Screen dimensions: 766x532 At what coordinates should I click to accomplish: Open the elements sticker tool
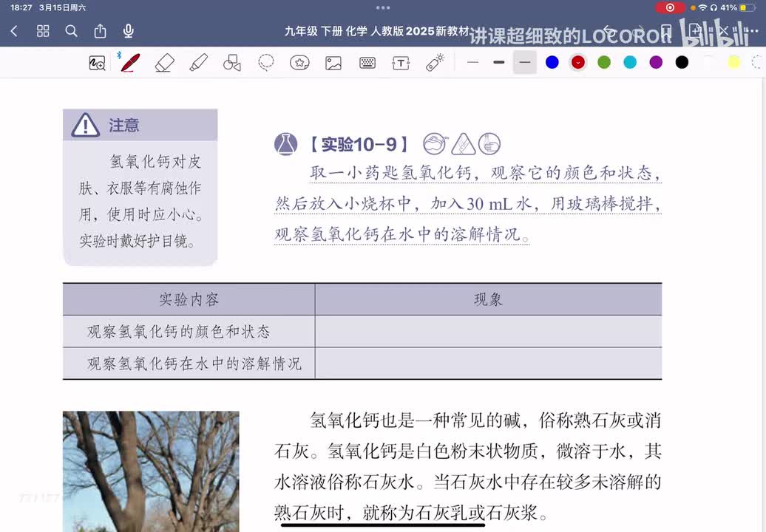click(299, 63)
